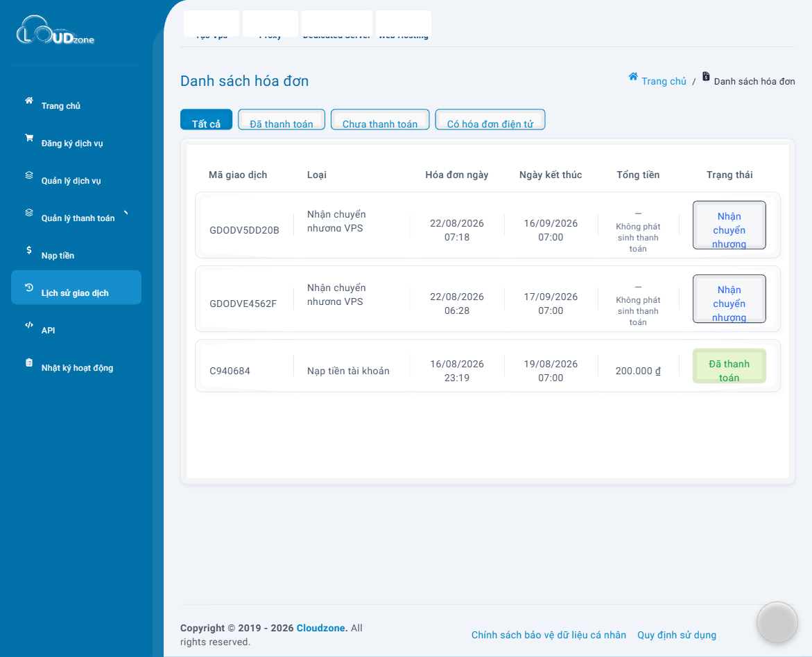812x657 pixels.
Task: Open the Cloudzone link in footer
Action: (x=322, y=628)
